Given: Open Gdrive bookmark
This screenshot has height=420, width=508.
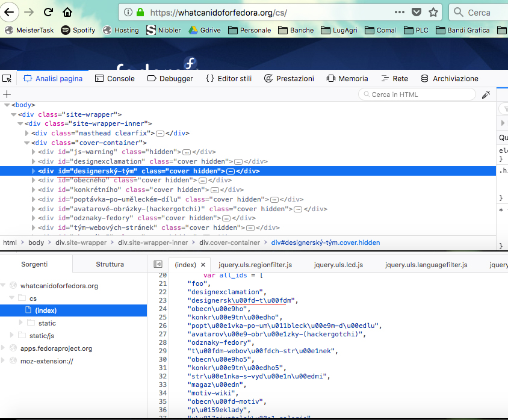Looking at the screenshot, I should click(x=205, y=30).
